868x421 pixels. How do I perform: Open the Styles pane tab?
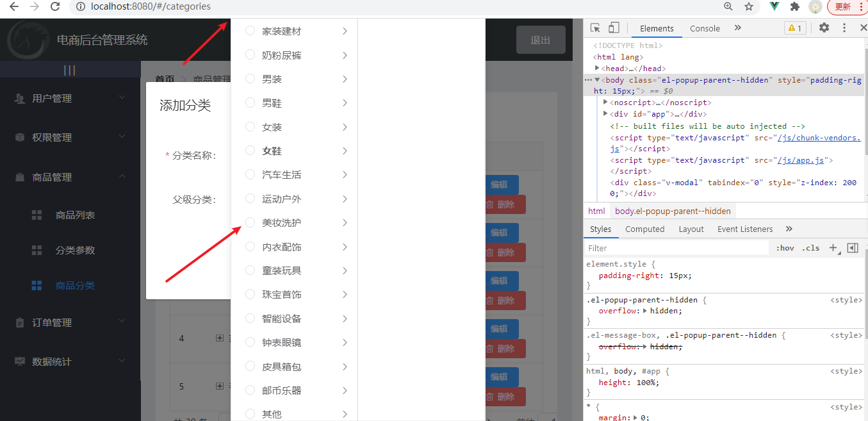coord(601,229)
